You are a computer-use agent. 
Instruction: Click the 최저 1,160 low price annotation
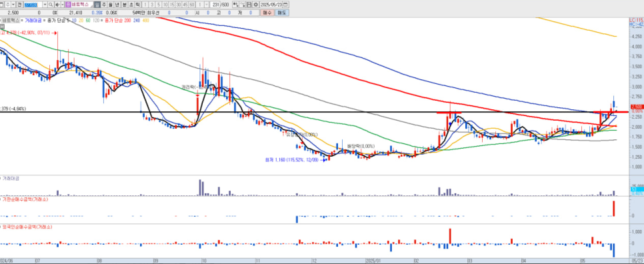pos(292,160)
